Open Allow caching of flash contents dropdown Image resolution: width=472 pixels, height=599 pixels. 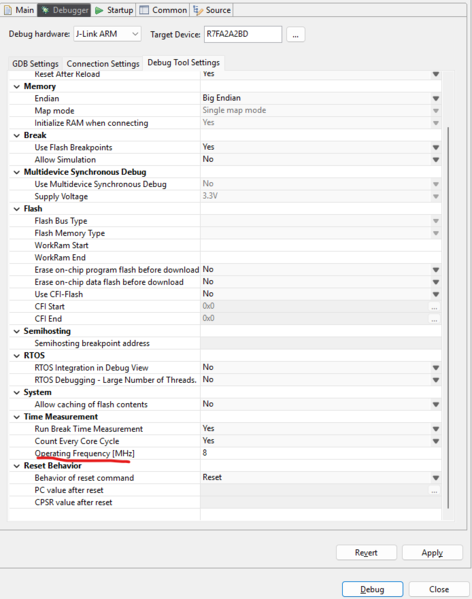click(x=436, y=404)
